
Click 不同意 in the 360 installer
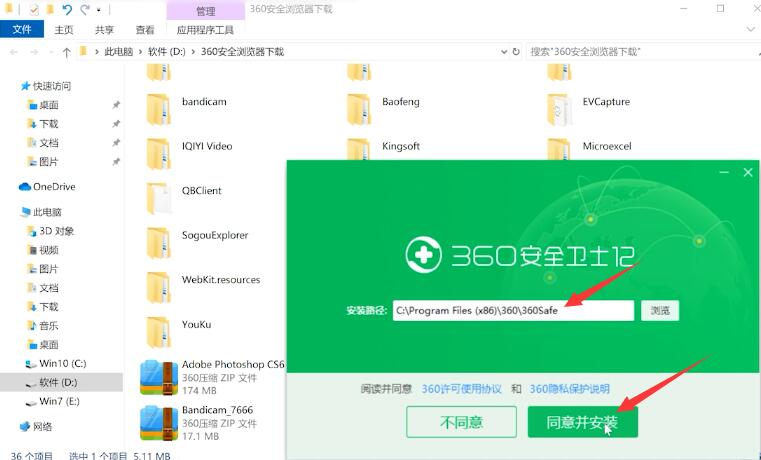pyautogui.click(x=461, y=422)
